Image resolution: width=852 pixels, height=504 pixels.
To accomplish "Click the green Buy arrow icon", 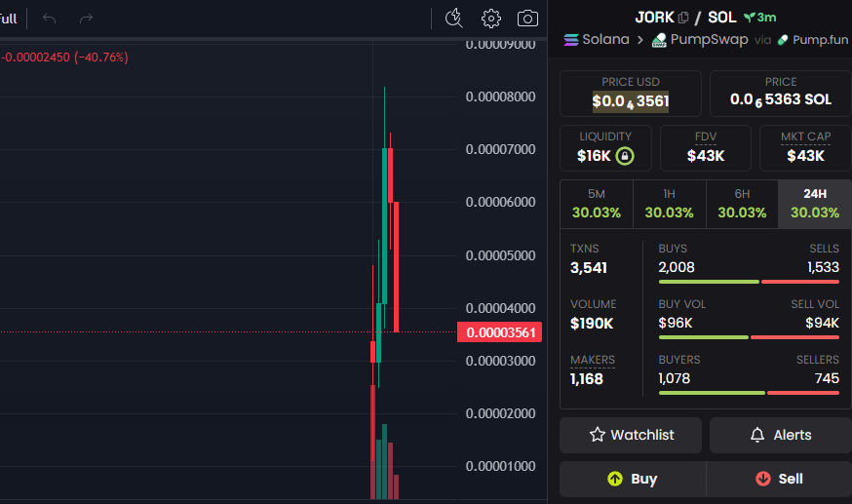I will [615, 479].
